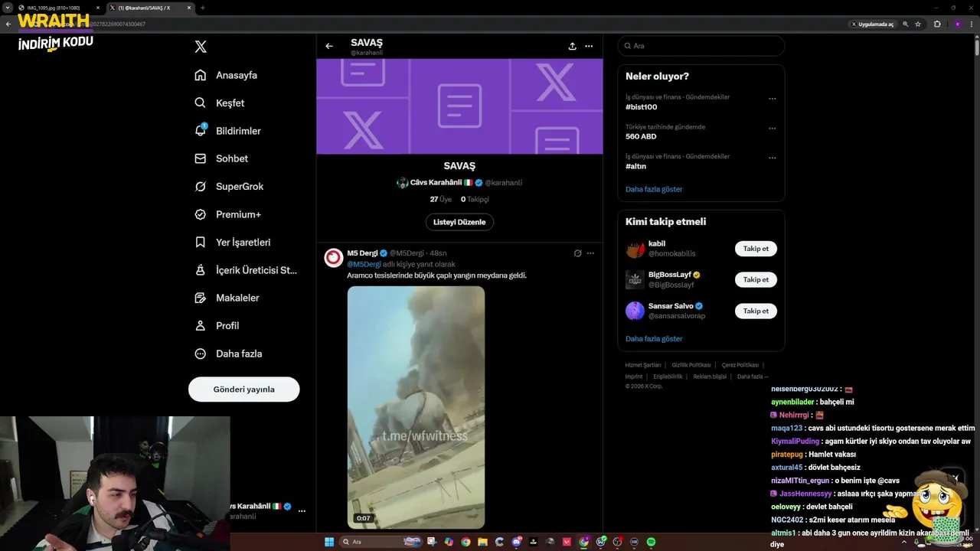Image resolution: width=980 pixels, height=551 pixels.
Task: Open the 27 Üye members list
Action: click(x=441, y=199)
